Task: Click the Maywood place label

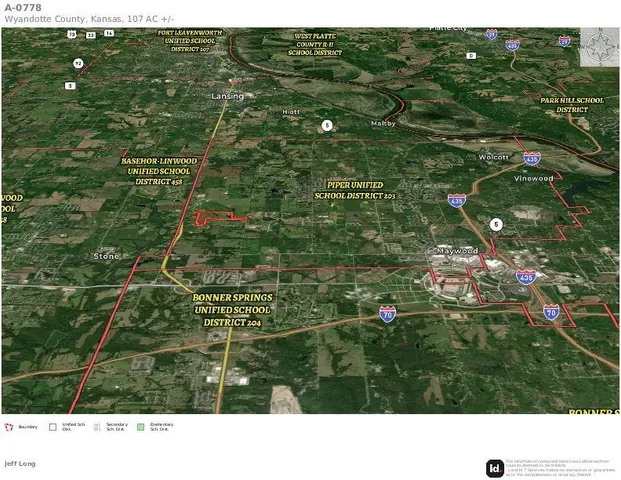Action: click(458, 250)
